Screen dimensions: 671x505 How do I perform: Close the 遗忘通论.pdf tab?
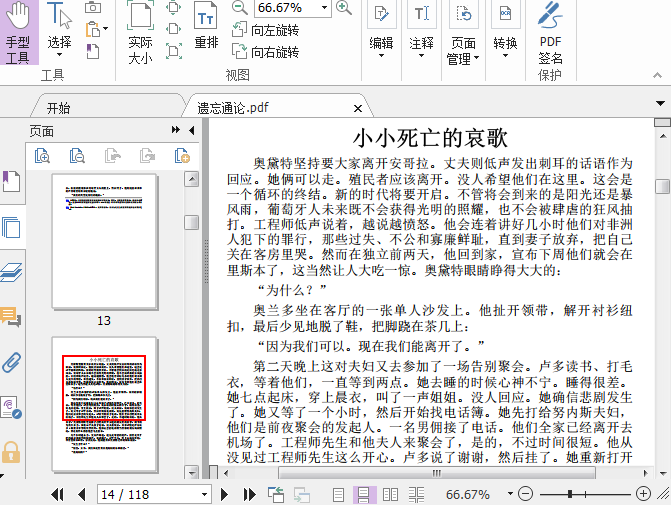pos(358,109)
